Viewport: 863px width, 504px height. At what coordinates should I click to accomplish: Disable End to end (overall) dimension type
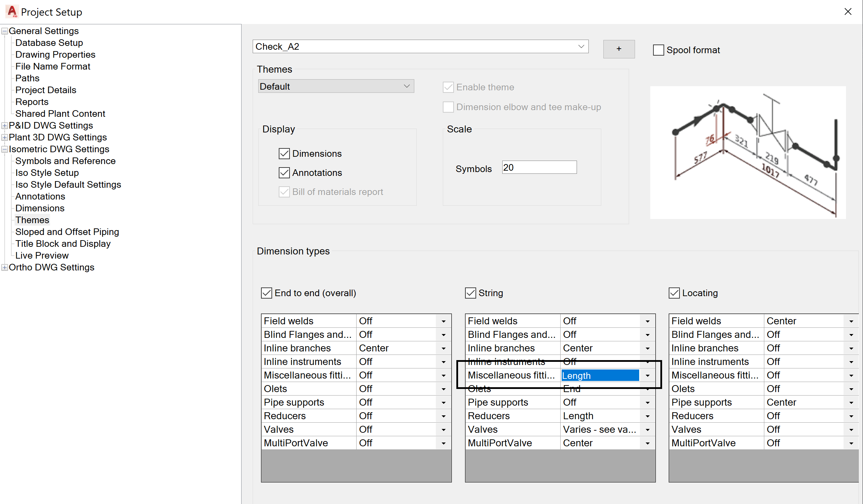tap(267, 293)
